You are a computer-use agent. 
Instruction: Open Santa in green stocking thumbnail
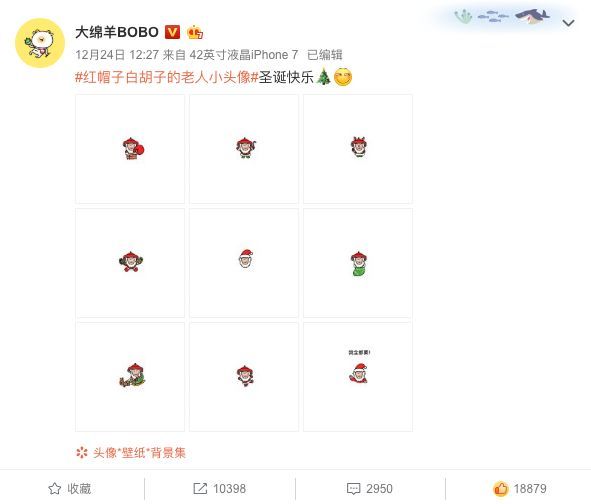pyautogui.click(x=358, y=263)
